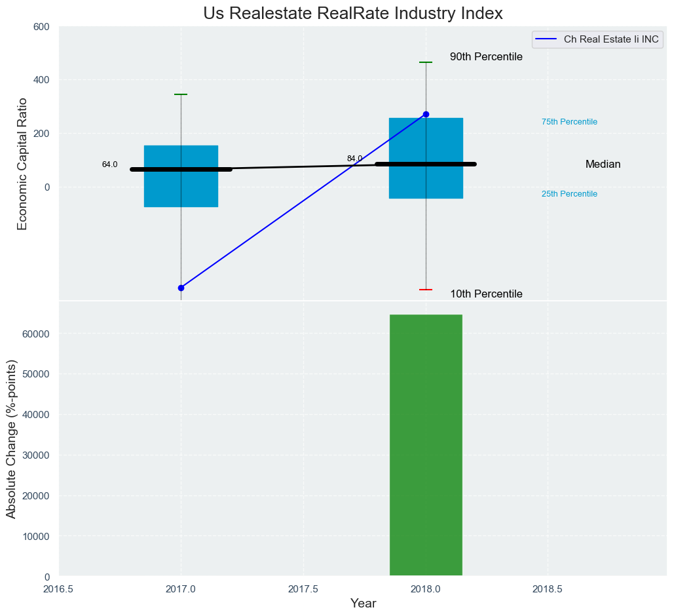Click the 'Median' label text
The width and height of the screenshot is (674, 616).
(x=603, y=164)
